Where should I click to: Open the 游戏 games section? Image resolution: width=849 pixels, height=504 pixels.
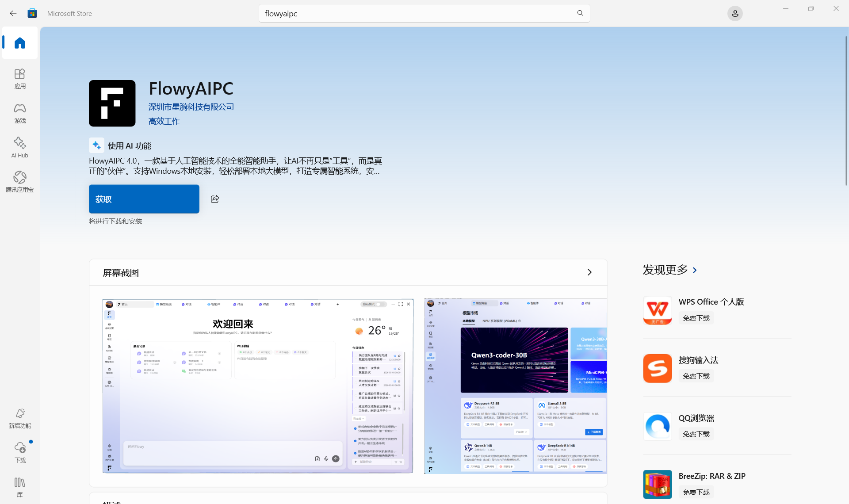(x=20, y=113)
